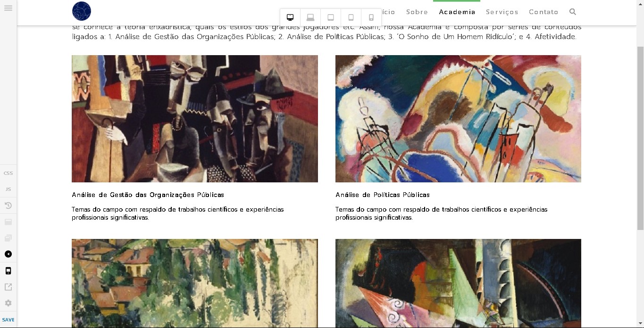Click the green landscape painting thumbnail
This screenshot has width=644, height=328.
click(195, 283)
